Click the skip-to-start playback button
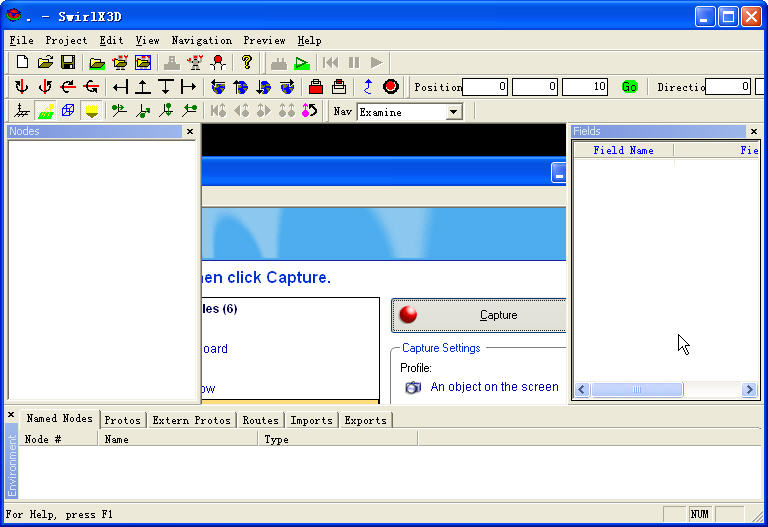Image resolution: width=768 pixels, height=527 pixels. point(331,63)
